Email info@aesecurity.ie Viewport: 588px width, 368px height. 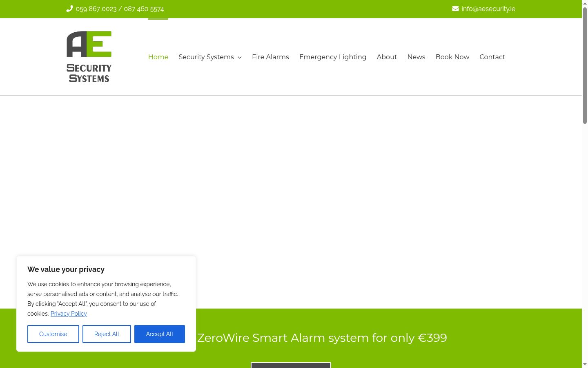point(488,9)
